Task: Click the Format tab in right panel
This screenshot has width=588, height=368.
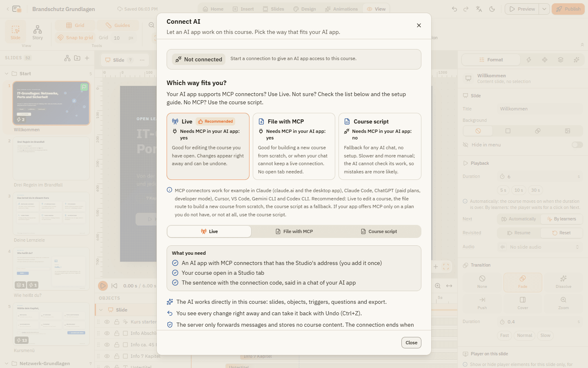Action: tap(491, 60)
